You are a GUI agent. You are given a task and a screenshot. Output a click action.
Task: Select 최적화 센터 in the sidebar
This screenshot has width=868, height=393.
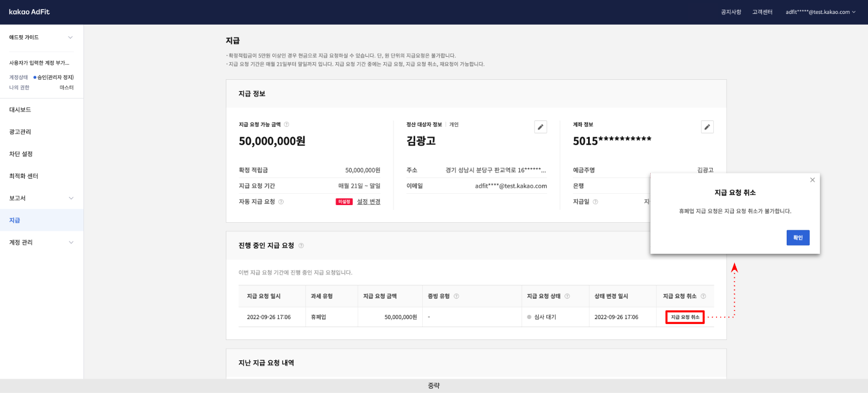24,176
